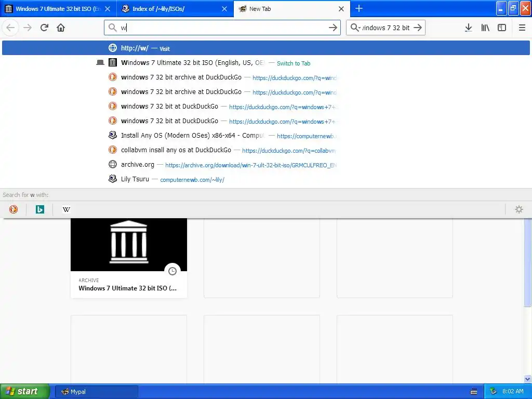
Task: Close the Index of /~lily/ISOs/ tab
Action: point(224,9)
